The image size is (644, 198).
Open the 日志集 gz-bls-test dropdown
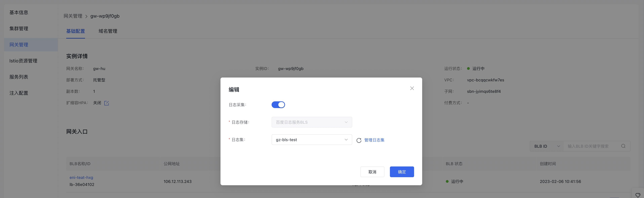pyautogui.click(x=312, y=140)
